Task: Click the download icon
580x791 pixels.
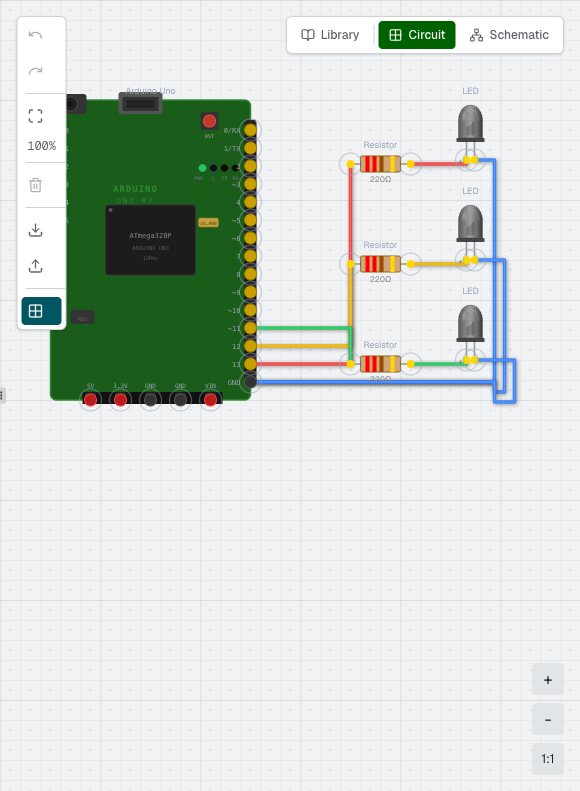Action: point(35,230)
